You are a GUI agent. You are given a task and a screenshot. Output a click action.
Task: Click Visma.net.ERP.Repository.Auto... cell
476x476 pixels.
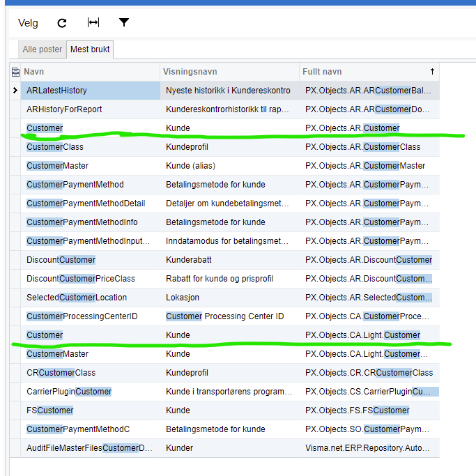[x=369, y=448]
